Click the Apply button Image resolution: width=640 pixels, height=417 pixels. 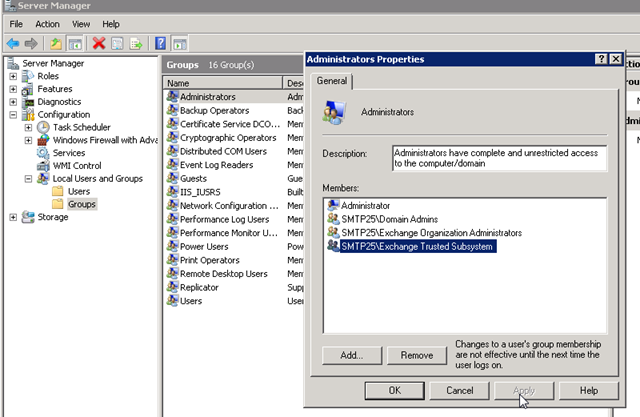coord(524,390)
